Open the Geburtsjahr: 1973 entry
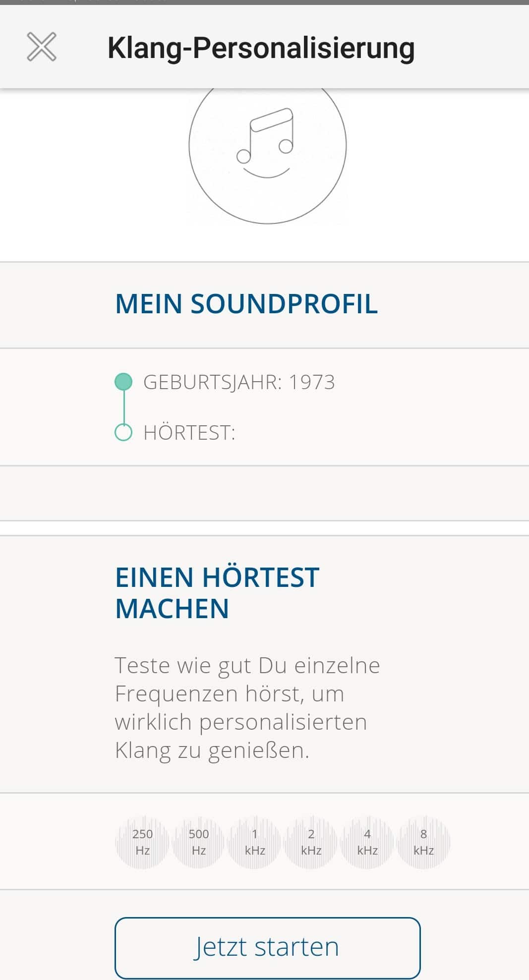This screenshot has width=529, height=980. pos(239,382)
